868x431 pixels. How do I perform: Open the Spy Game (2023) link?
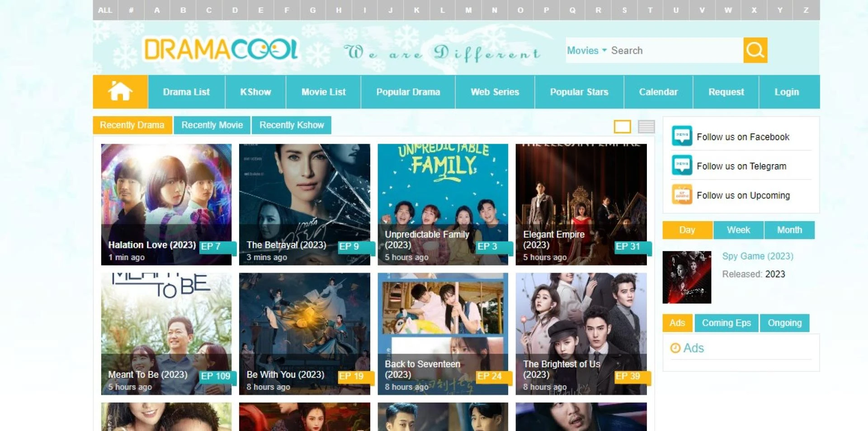(x=758, y=256)
